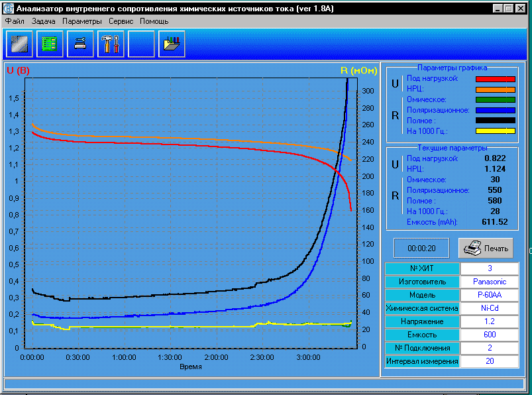Click the НРЦ current value 1.124

click(x=495, y=168)
